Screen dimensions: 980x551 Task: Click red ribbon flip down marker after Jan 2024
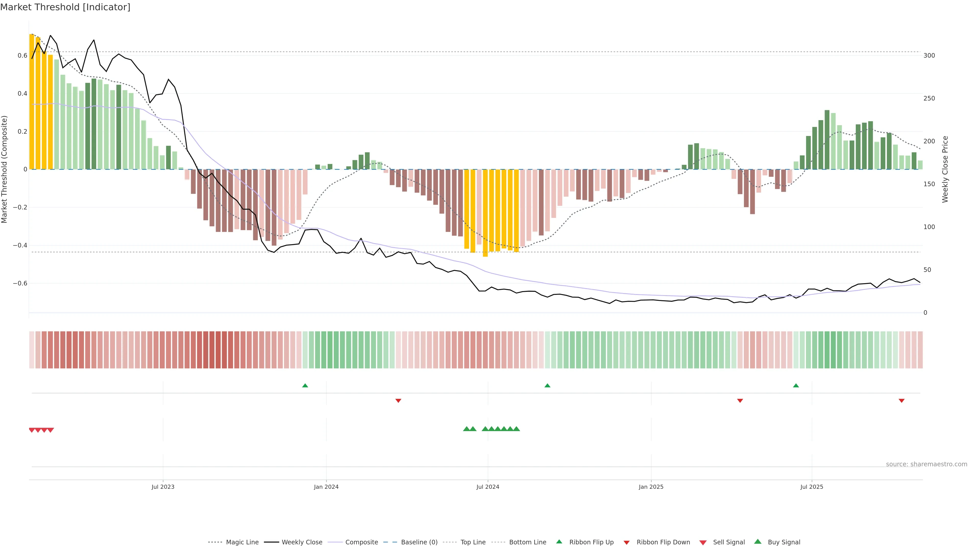point(398,400)
